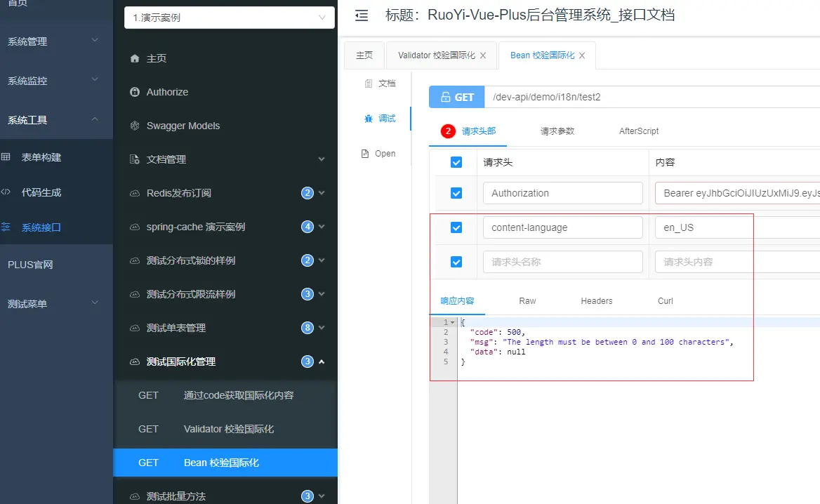Uncheck the content-language header checkbox
The image size is (820, 504).
pyautogui.click(x=456, y=227)
